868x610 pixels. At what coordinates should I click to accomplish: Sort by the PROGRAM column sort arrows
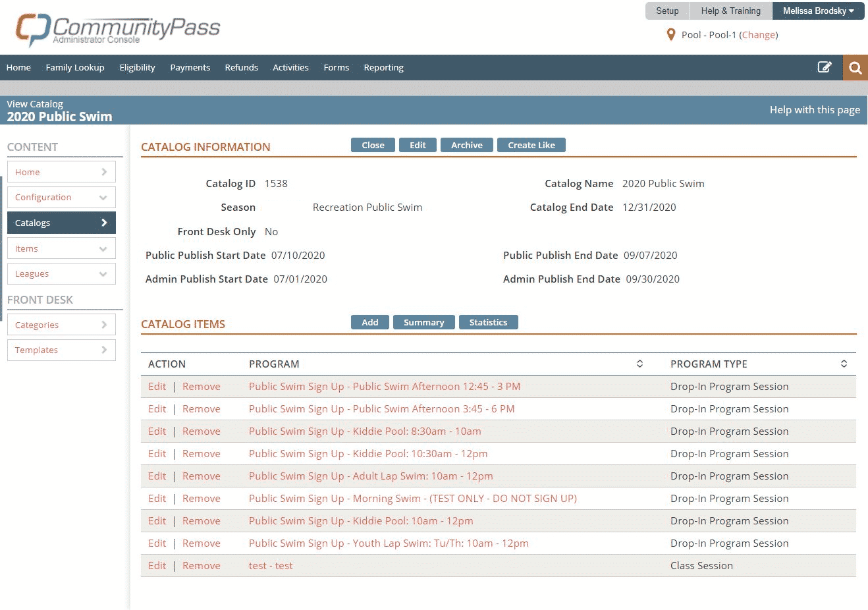click(638, 364)
